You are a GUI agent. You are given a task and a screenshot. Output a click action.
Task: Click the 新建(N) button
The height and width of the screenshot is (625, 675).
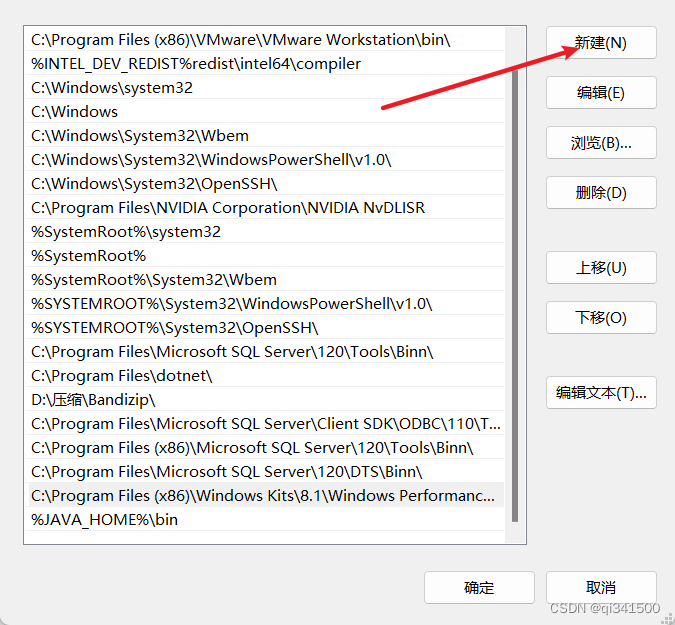[601, 43]
